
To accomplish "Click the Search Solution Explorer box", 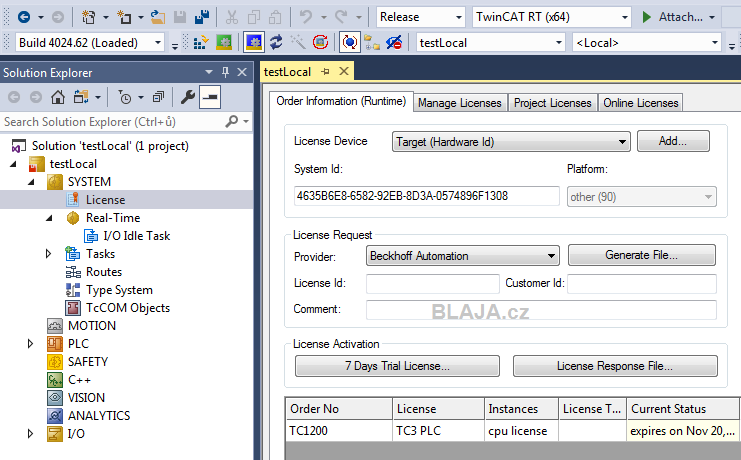I will pyautogui.click(x=113, y=122).
